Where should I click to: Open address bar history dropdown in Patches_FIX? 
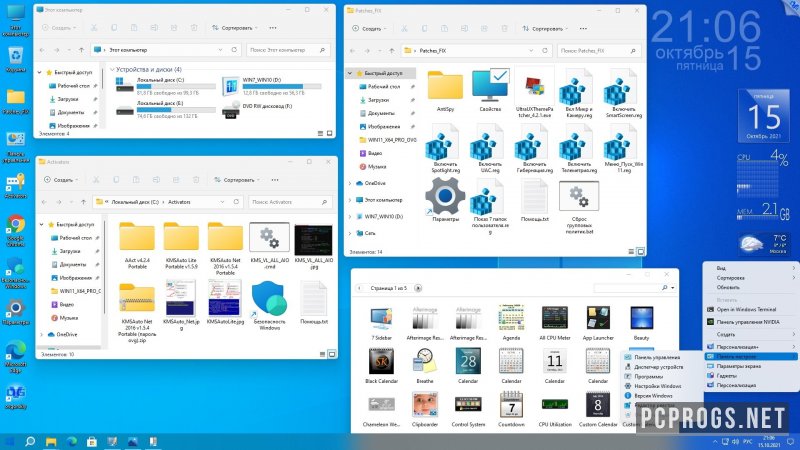531,51
